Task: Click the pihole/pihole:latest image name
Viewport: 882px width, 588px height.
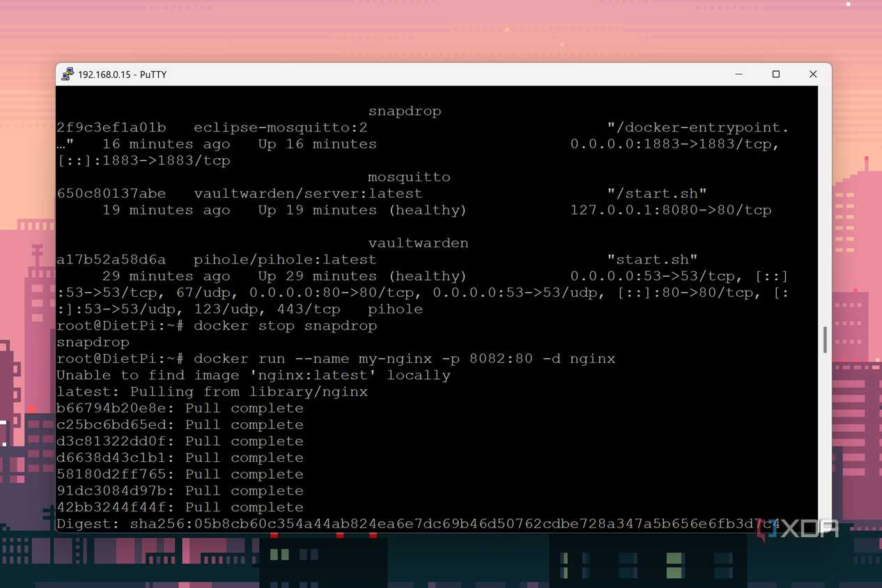Action: [x=285, y=260]
